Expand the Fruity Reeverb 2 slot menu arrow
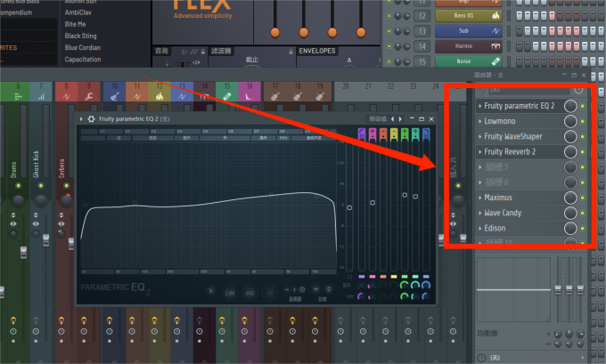 (x=480, y=151)
